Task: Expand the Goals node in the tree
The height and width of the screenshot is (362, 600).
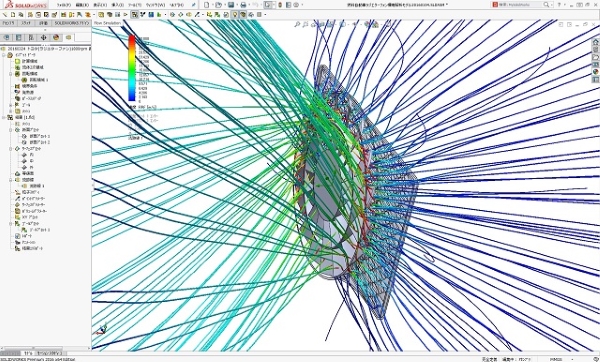Action: 11,105
